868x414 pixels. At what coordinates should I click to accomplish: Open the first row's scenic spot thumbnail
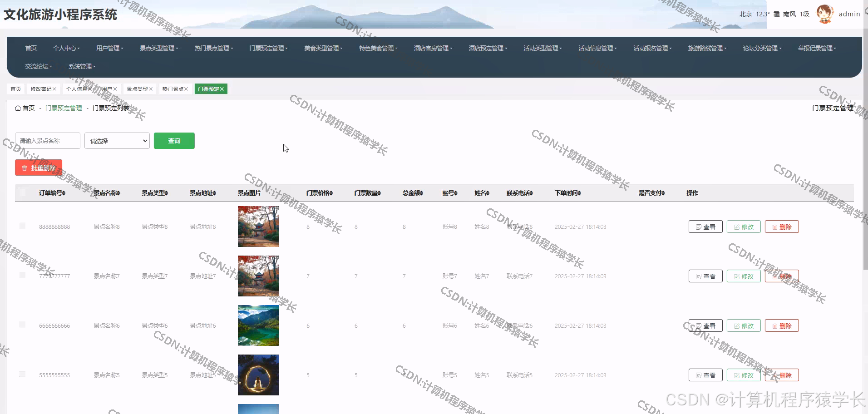[x=258, y=227]
